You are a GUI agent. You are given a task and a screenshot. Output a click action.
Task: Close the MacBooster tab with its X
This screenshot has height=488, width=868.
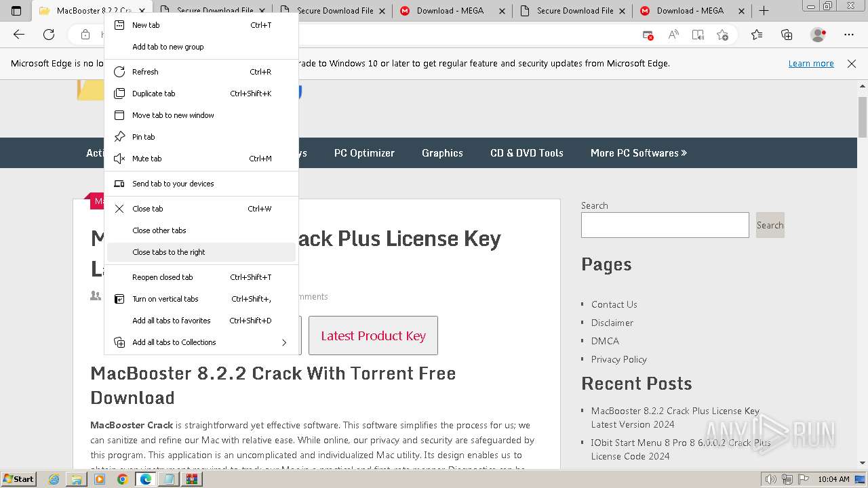(142, 11)
